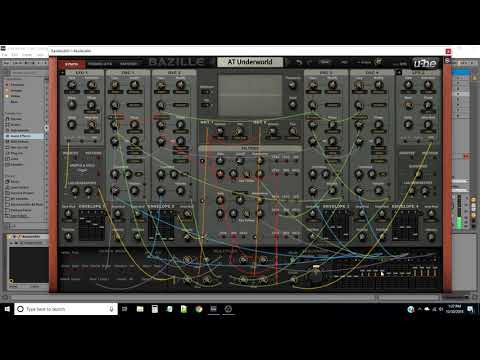The width and height of the screenshot is (480, 360).
Task: Click OSC 4 top-left knob
Action: (359, 85)
